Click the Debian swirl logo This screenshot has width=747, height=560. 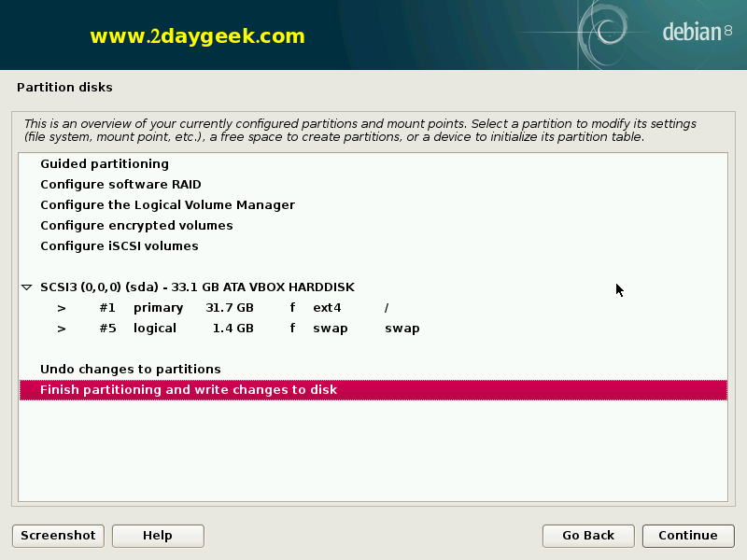coord(604,33)
